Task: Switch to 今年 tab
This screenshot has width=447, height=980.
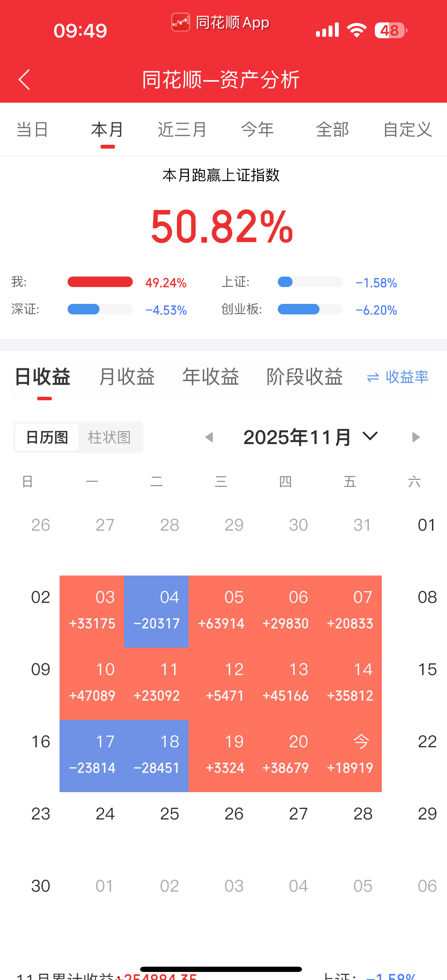Action: click(258, 129)
